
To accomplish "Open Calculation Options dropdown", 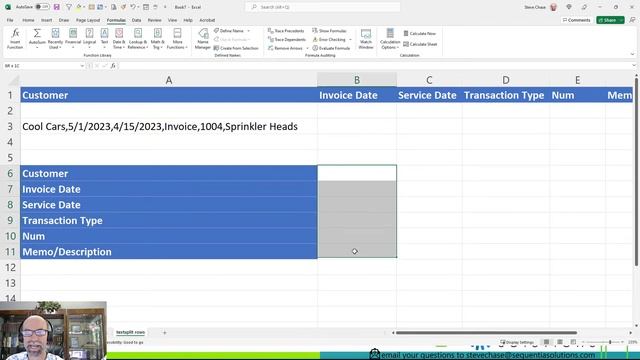I will pos(390,39).
